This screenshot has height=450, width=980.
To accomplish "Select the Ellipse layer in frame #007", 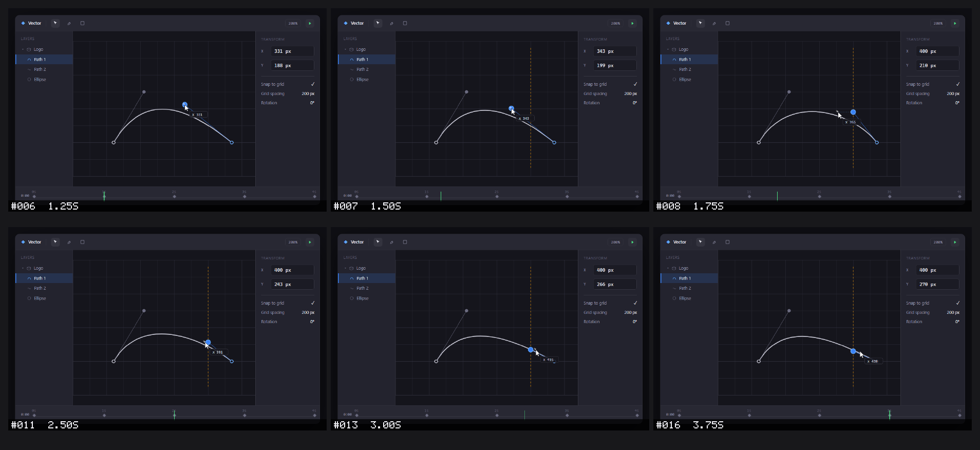I will pos(367,80).
